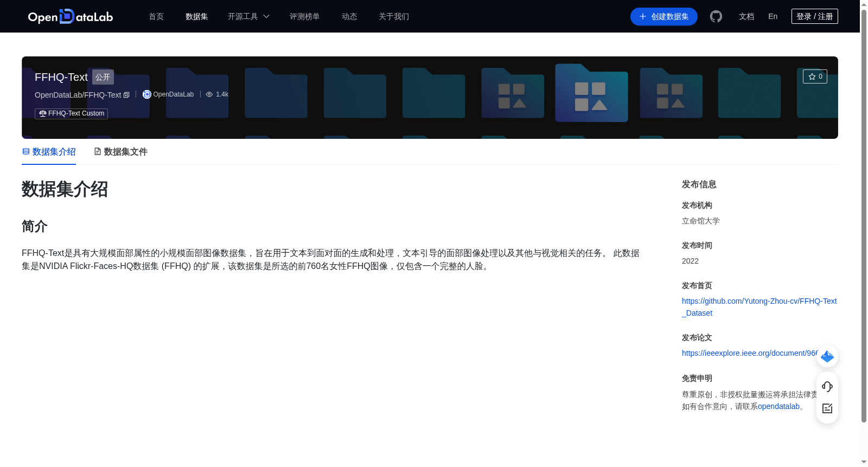Switch to the 数据集介绍 tab
The image size is (868, 467).
click(x=49, y=152)
